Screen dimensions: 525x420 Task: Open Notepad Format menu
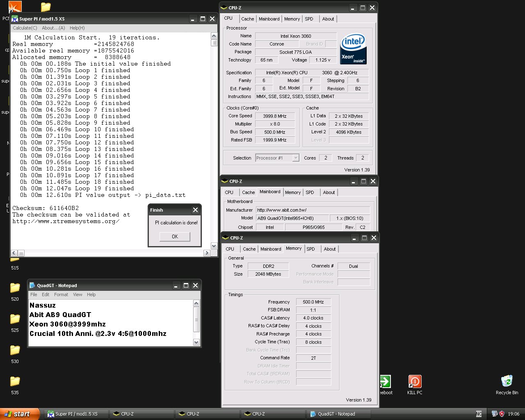click(x=61, y=294)
